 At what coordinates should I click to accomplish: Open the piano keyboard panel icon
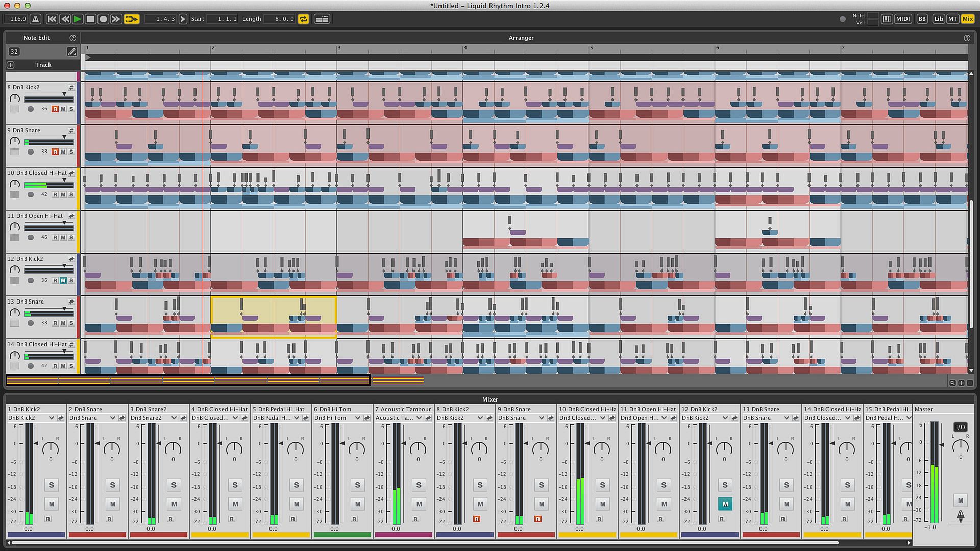[x=887, y=19]
